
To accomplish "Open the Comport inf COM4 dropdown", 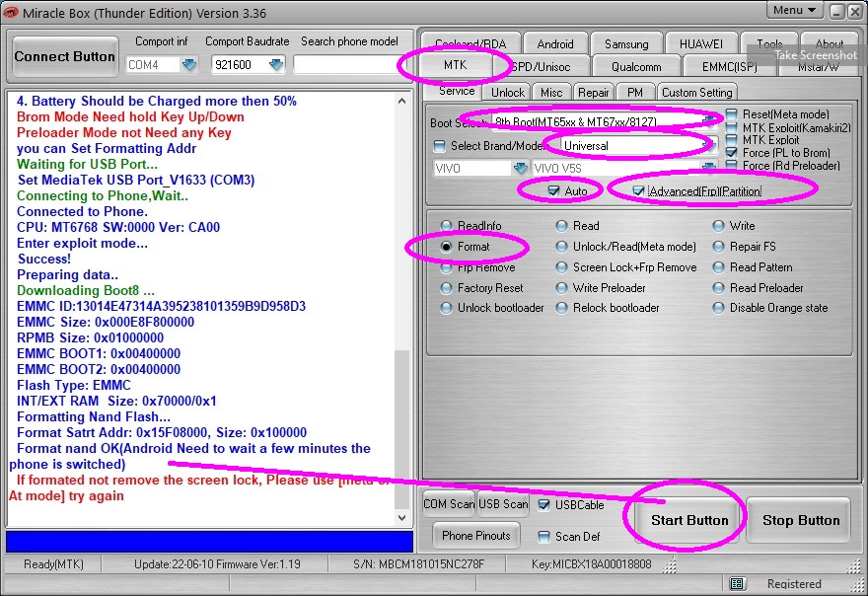I will pos(189,65).
